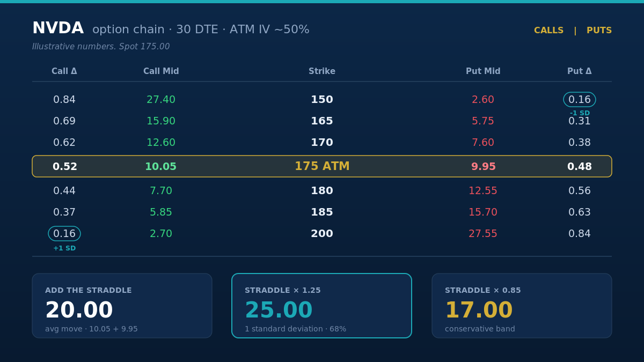
Task: Click the STRADDLE × 1.25 card heading
Action: pos(283,291)
